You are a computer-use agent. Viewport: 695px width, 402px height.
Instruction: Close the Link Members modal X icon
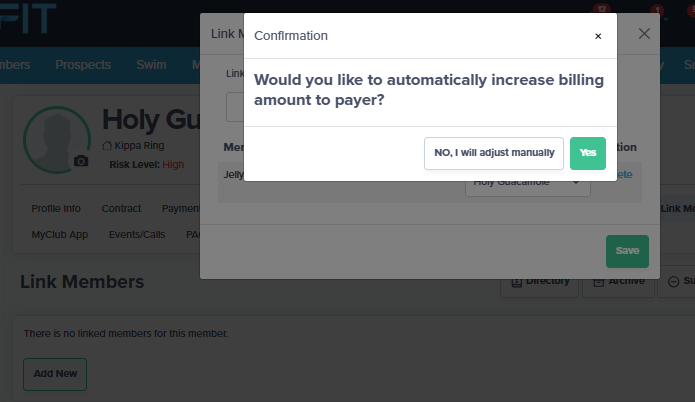[644, 34]
